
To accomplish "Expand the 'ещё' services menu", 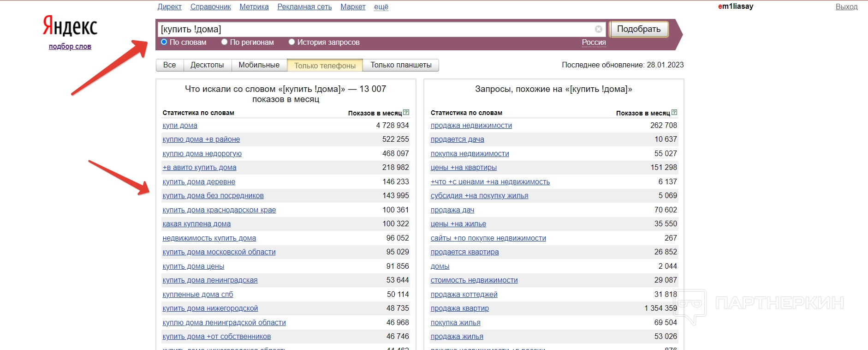I will pos(381,6).
